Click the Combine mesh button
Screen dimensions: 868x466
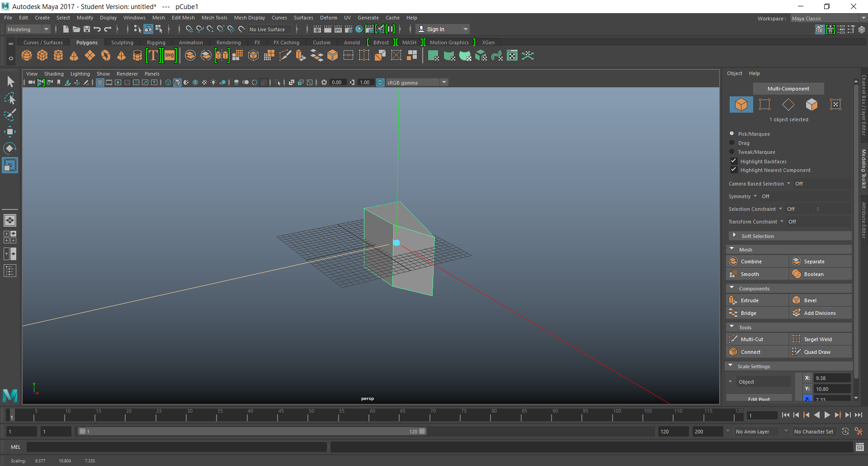[x=751, y=262]
